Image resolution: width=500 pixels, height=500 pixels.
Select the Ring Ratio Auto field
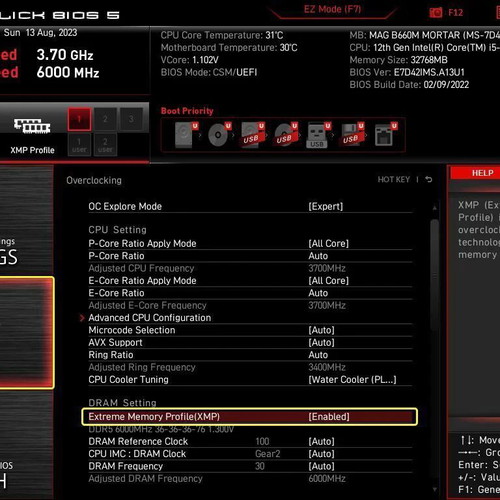[x=318, y=355]
